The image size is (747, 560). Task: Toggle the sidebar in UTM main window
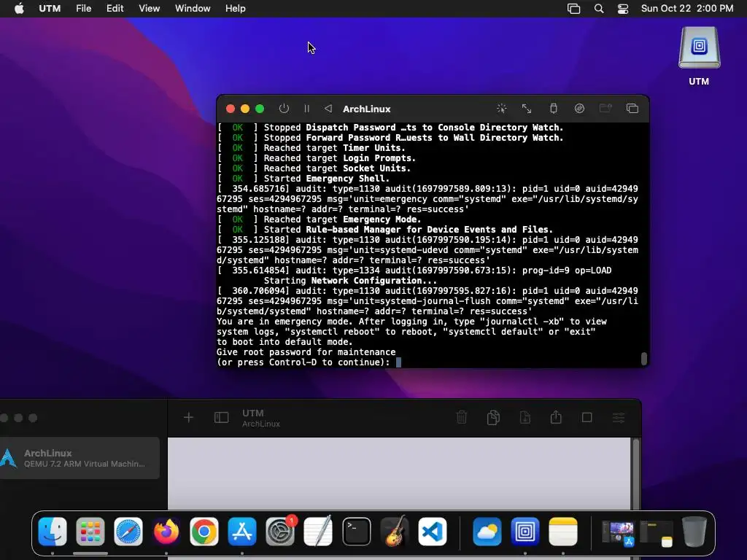click(x=222, y=418)
